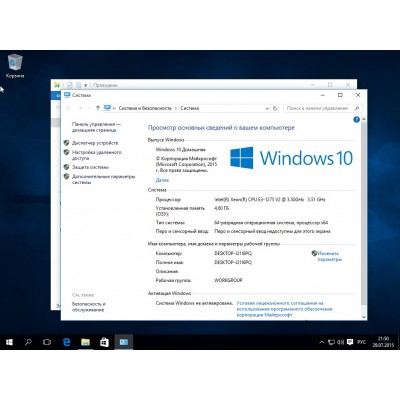Click 'Далее' link under Windows edition
The height and width of the screenshot is (400, 400).
(x=162, y=180)
